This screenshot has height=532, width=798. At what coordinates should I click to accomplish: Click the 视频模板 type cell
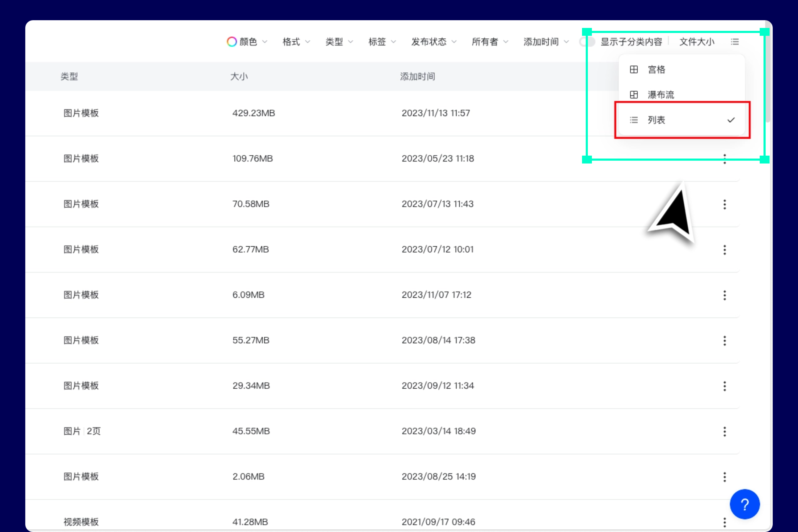[x=81, y=522]
